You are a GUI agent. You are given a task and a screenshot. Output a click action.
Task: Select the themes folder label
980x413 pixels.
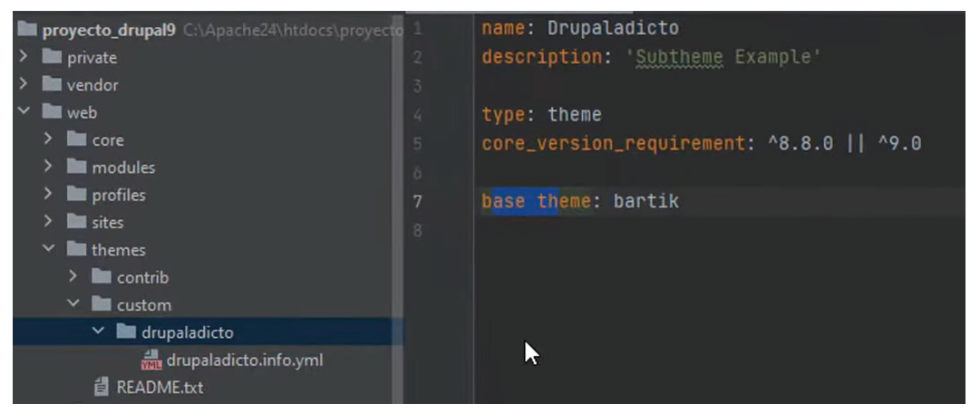pyautogui.click(x=119, y=250)
